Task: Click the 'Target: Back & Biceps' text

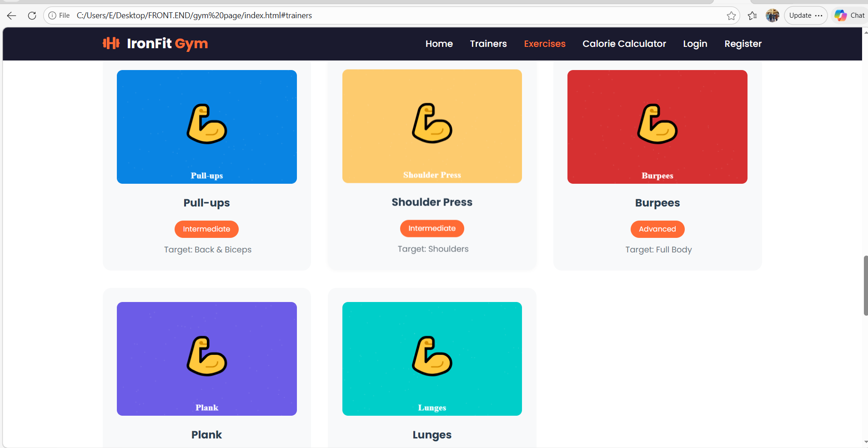Action: coord(208,250)
